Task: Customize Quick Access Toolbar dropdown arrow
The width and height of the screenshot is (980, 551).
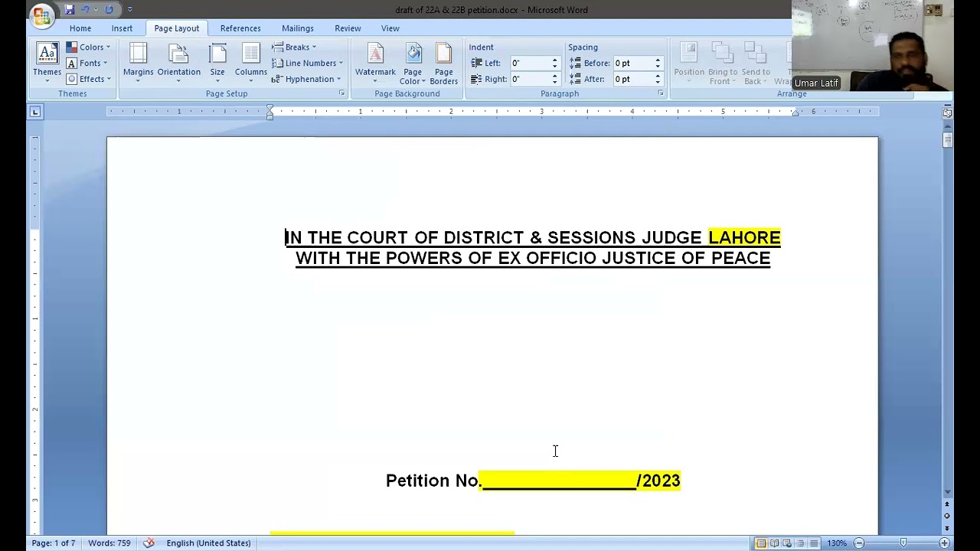Action: click(129, 9)
